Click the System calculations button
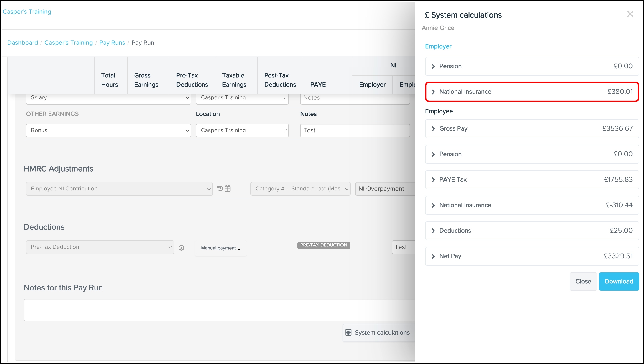 [379, 333]
